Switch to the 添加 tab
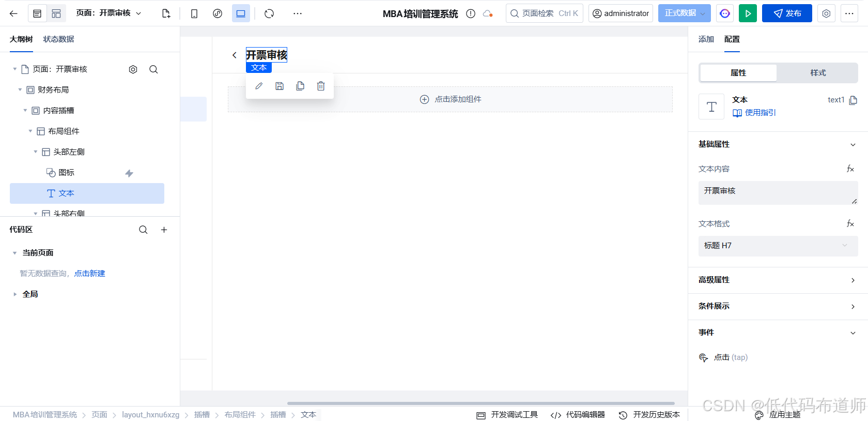 [706, 39]
